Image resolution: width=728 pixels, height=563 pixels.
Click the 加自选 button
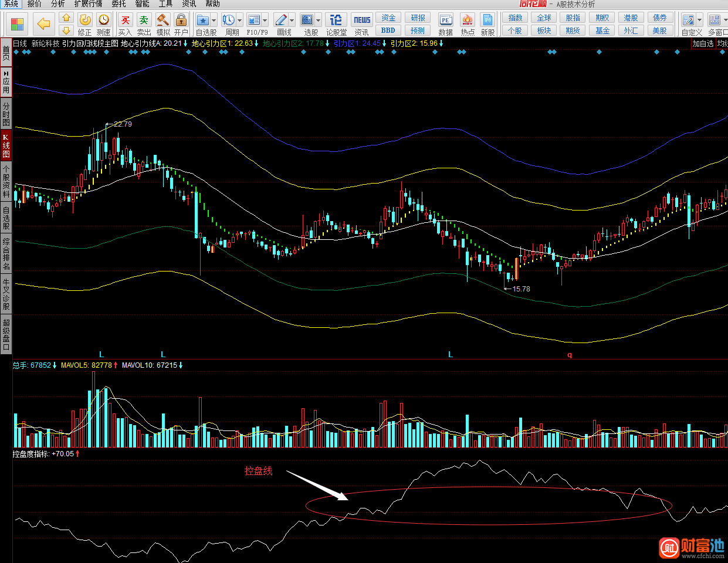(x=703, y=43)
